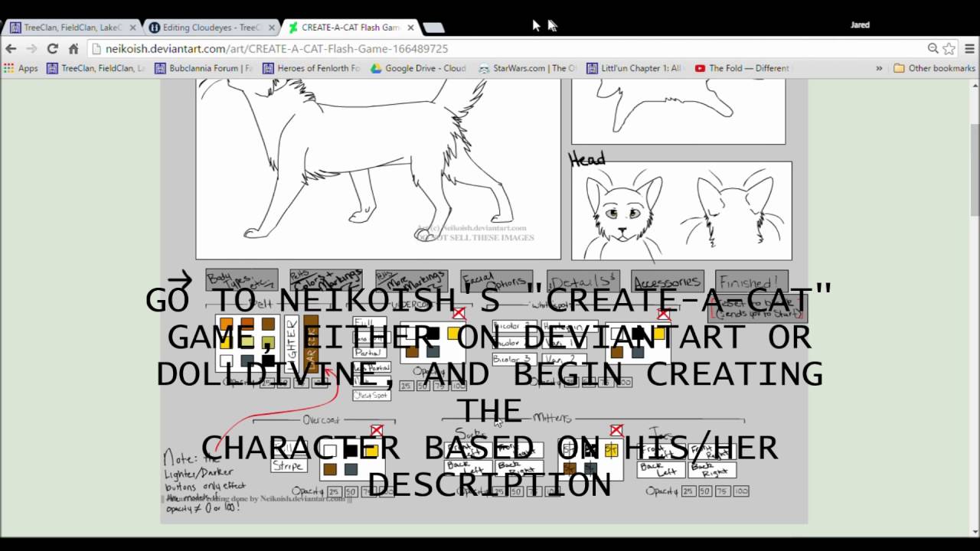980x551 pixels.
Task: Pick the orange pelt color swatch
Action: pos(226,324)
